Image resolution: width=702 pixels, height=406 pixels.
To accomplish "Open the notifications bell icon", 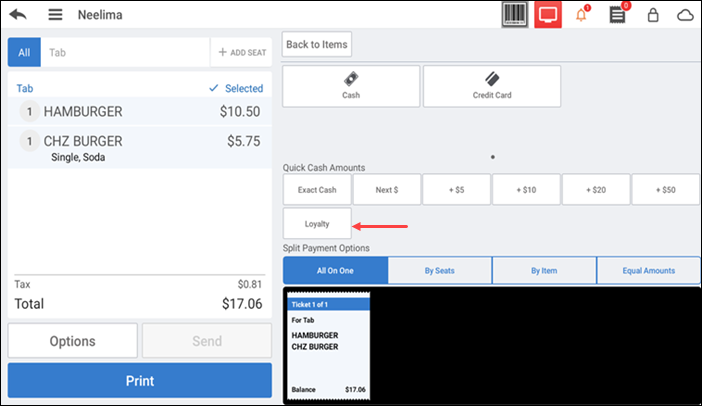I will 582,15.
